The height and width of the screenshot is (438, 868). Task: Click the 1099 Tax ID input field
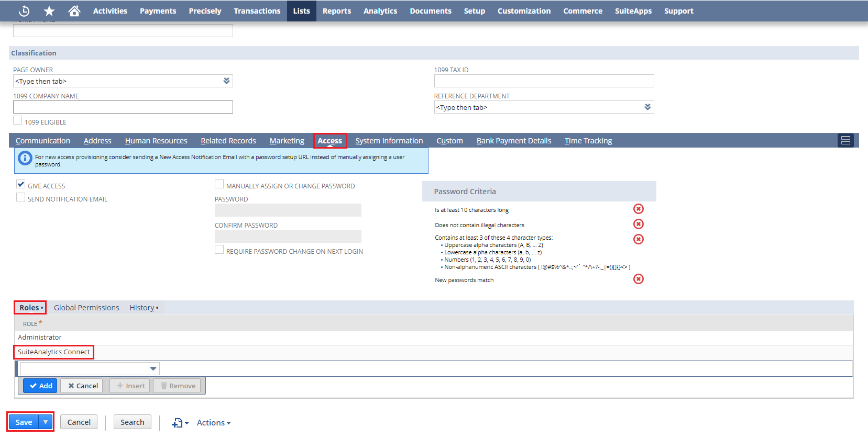pyautogui.click(x=544, y=81)
